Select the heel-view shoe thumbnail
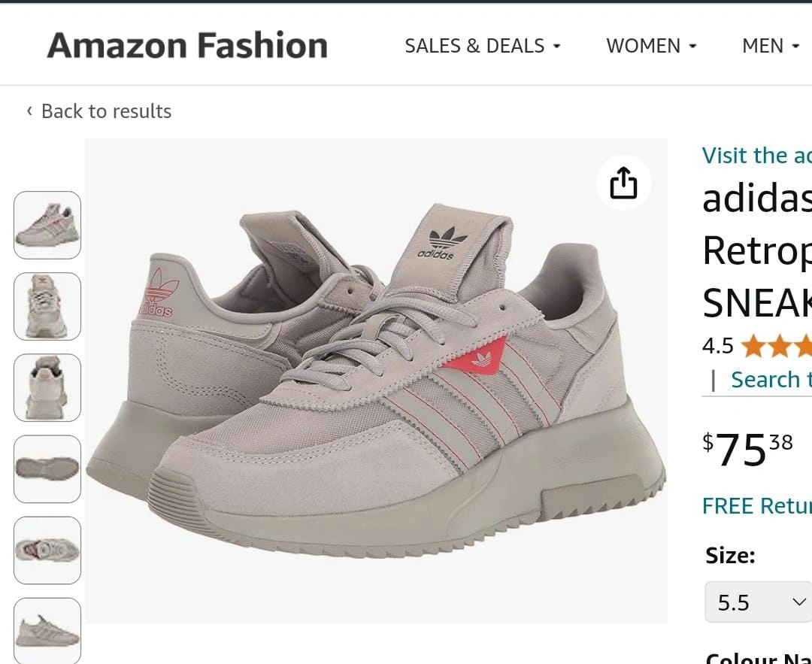 pyautogui.click(x=47, y=387)
